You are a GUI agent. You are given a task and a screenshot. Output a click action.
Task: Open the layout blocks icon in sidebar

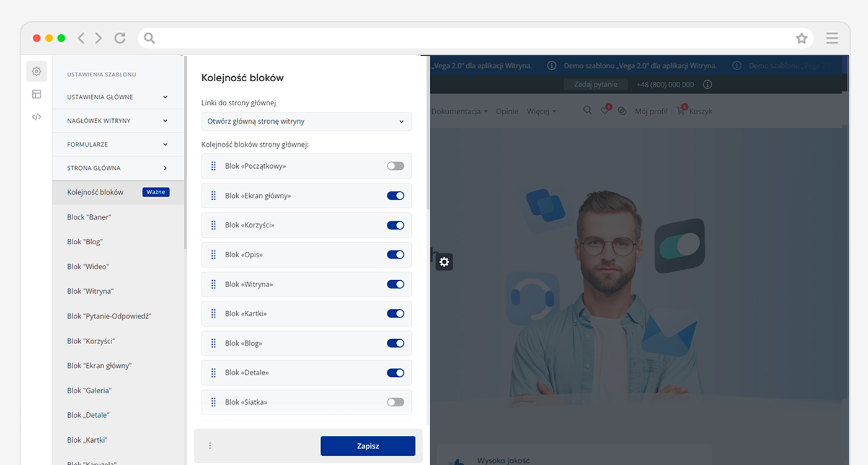coord(37,94)
